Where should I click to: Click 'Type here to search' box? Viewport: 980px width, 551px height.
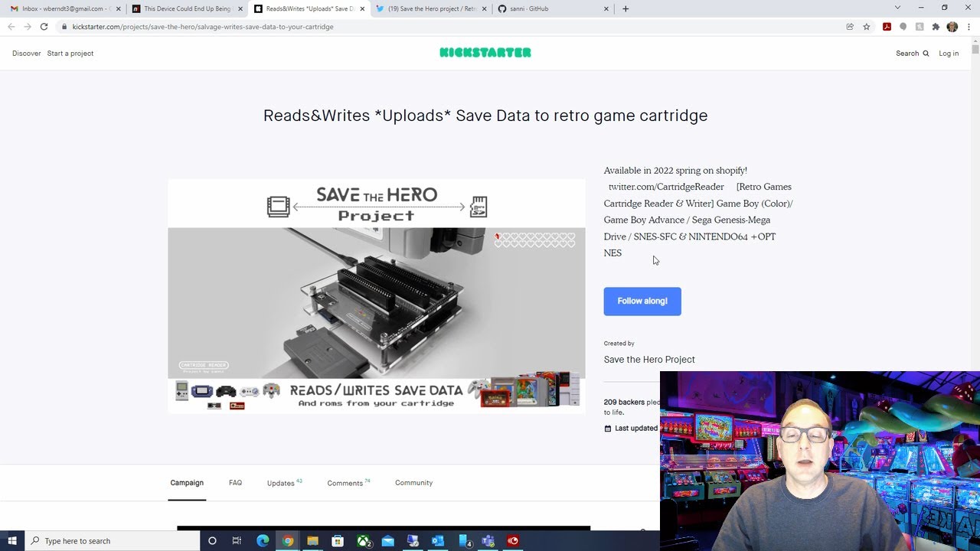(112, 541)
